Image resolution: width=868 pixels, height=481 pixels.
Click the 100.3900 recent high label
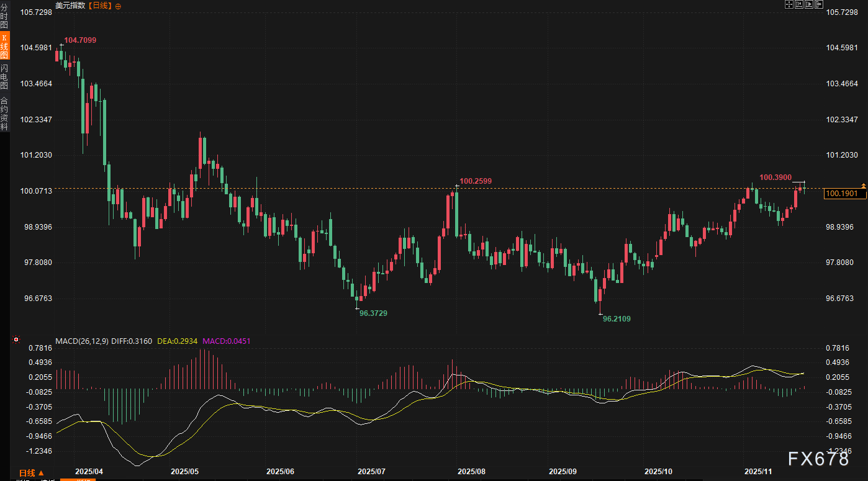coord(775,177)
